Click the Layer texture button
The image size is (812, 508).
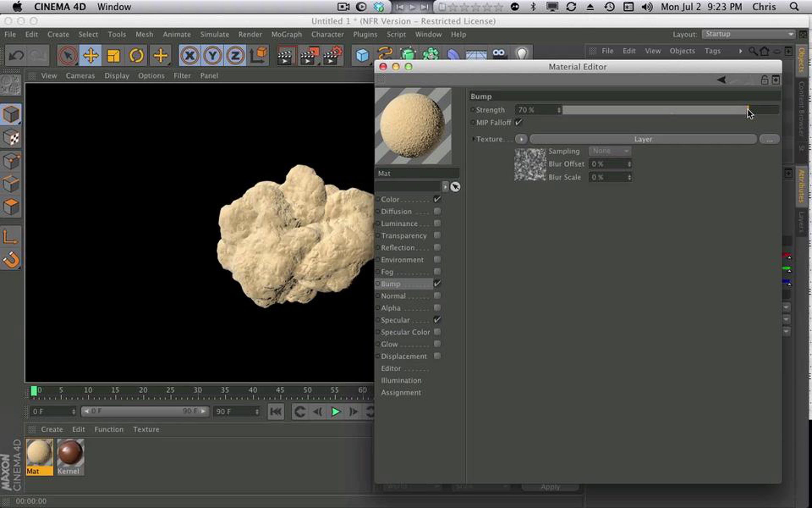tap(643, 139)
